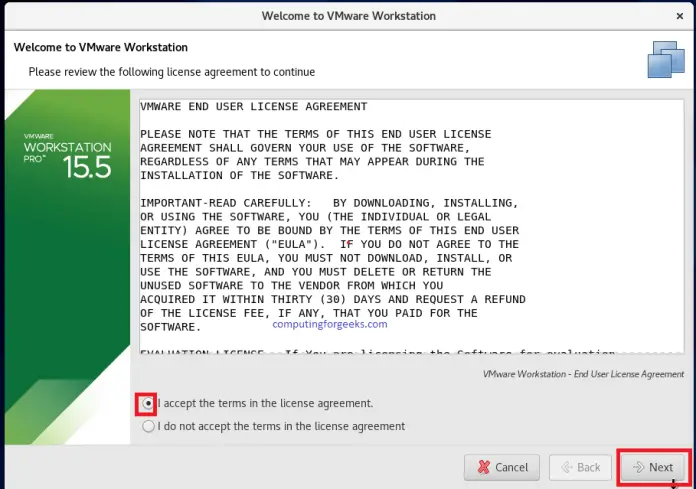696x489 pixels.
Task: Click the bold 'Welcome to VMware Workstation' header
Action: (101, 47)
